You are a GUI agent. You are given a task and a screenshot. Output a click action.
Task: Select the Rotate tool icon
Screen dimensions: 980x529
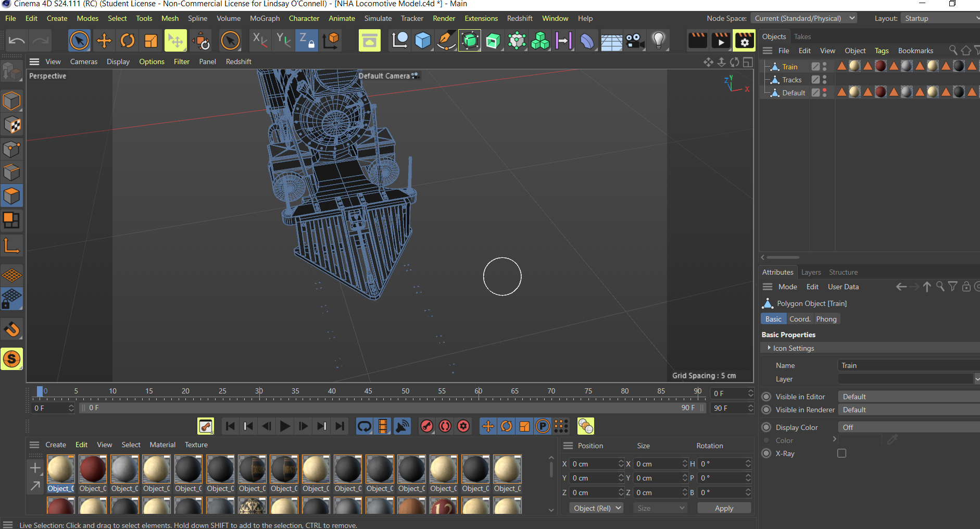(128, 41)
